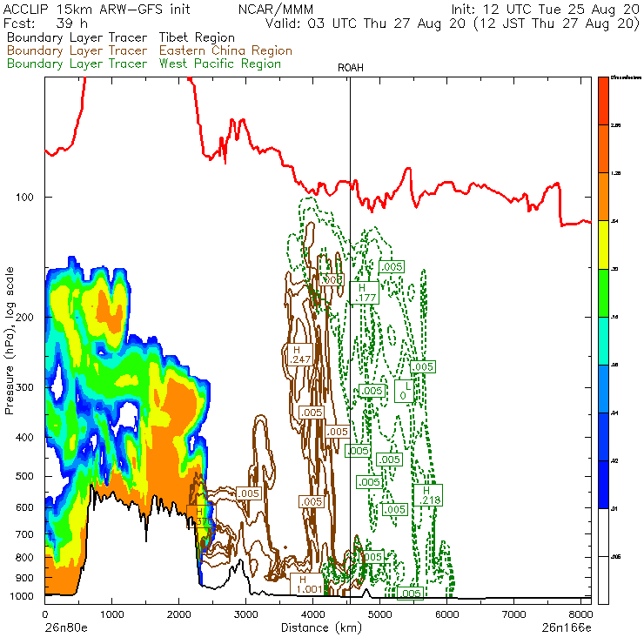The image size is (644, 644).
Task: Click the brown 'Eastern China Region' legend text
Action: [225, 50]
